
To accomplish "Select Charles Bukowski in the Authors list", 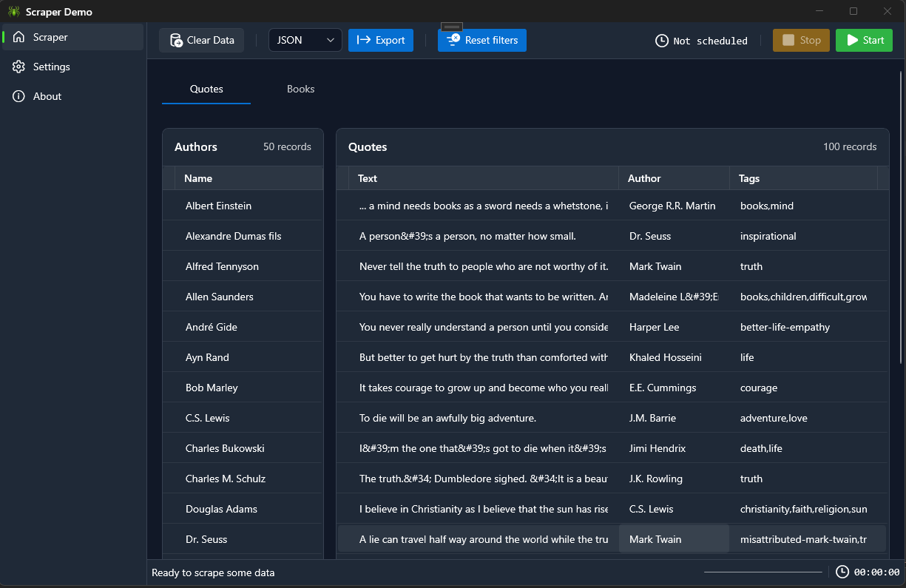I will pyautogui.click(x=243, y=448).
